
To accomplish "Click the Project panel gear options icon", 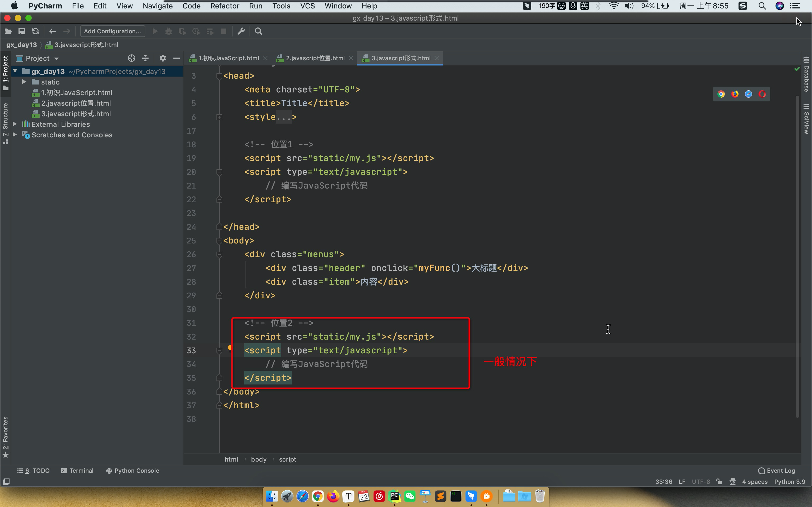I will click(x=162, y=58).
